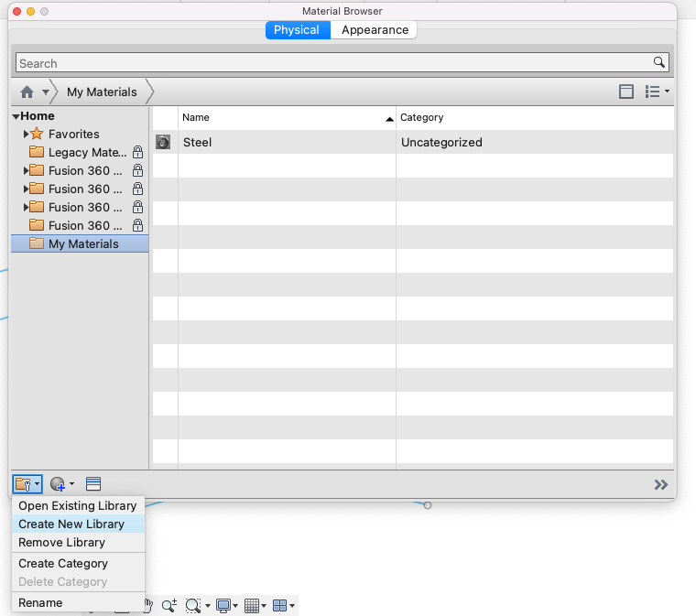Choose Remove Library from menu
This screenshot has width=696, height=616.
[x=78, y=542]
